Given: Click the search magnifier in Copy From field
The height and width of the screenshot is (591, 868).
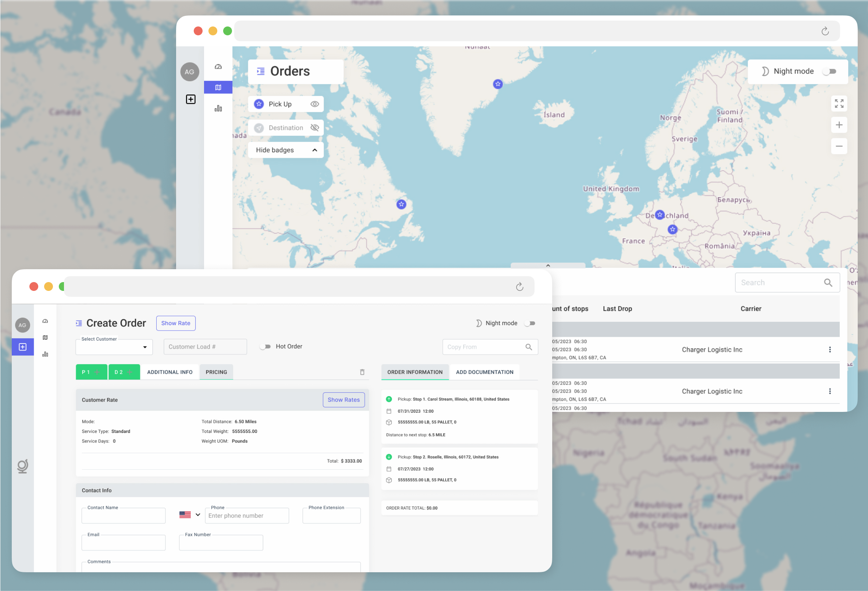Looking at the screenshot, I should pos(529,347).
